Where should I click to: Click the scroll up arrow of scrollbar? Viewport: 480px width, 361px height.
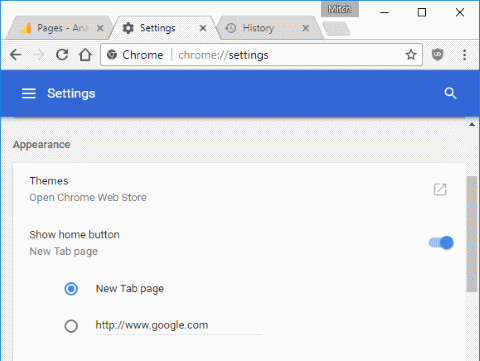472,125
